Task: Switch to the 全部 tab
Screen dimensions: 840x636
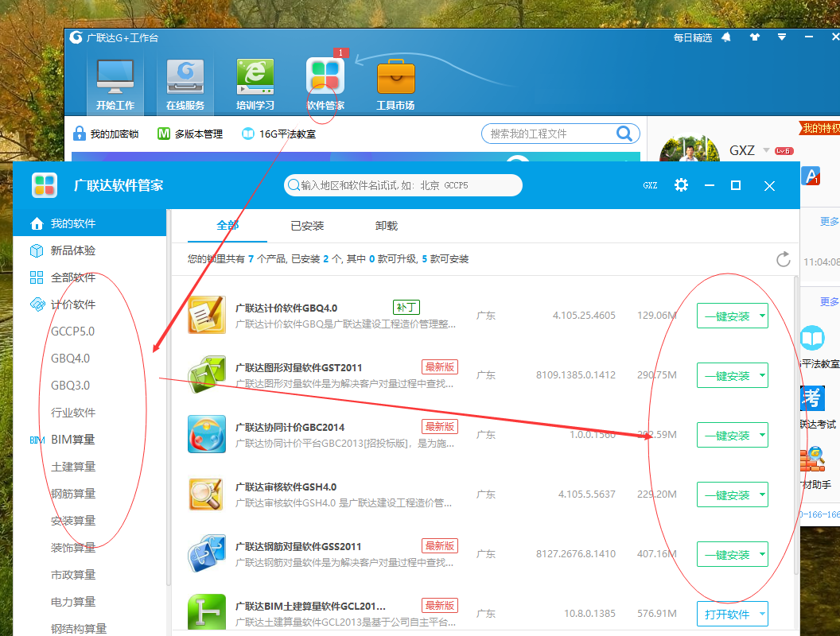Action: coord(227,226)
